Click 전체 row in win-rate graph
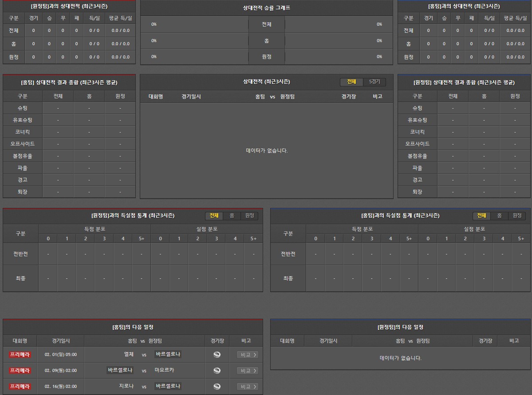This screenshot has height=395, width=532. tap(266, 24)
